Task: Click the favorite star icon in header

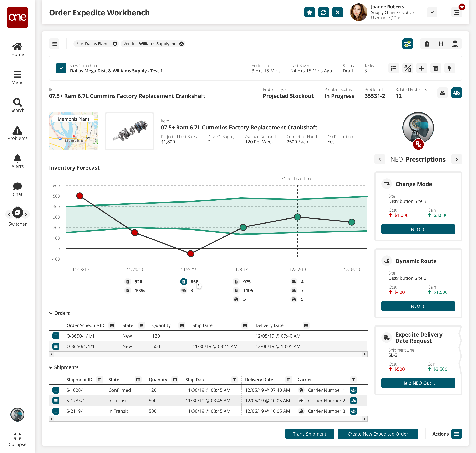Action: 310,12
